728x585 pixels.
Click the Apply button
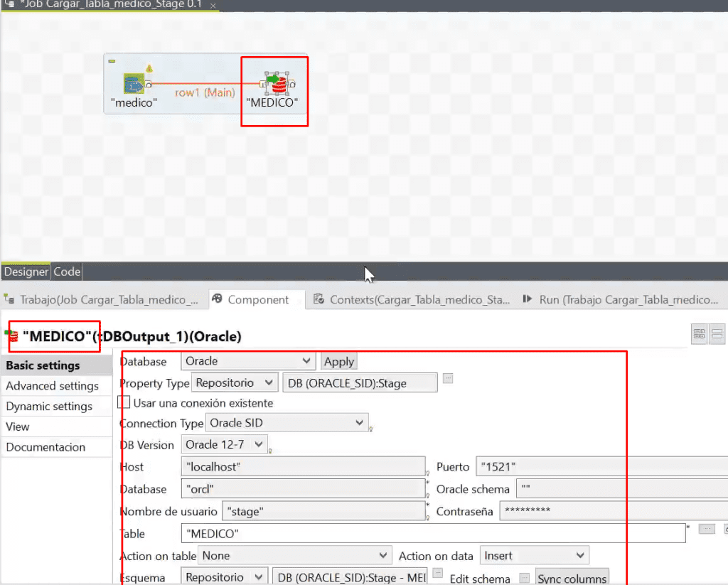pyautogui.click(x=339, y=362)
